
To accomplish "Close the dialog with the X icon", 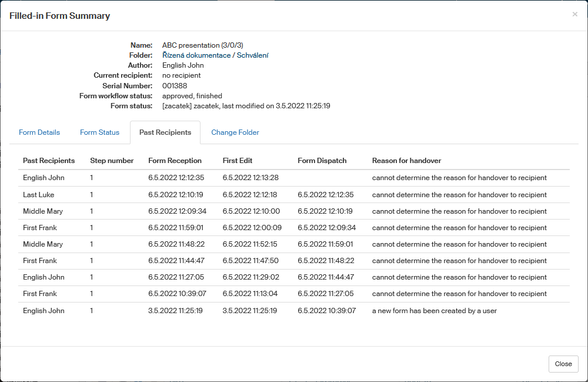I will tap(574, 14).
